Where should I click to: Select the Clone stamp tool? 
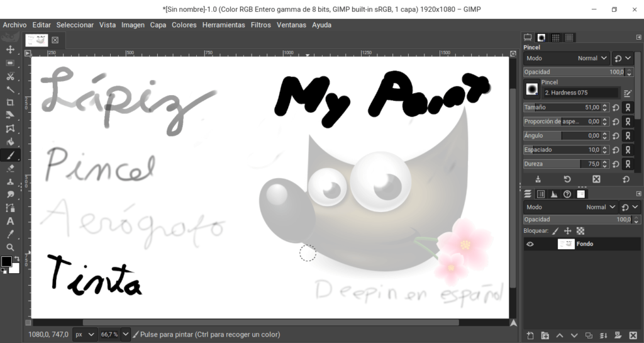[10, 181]
